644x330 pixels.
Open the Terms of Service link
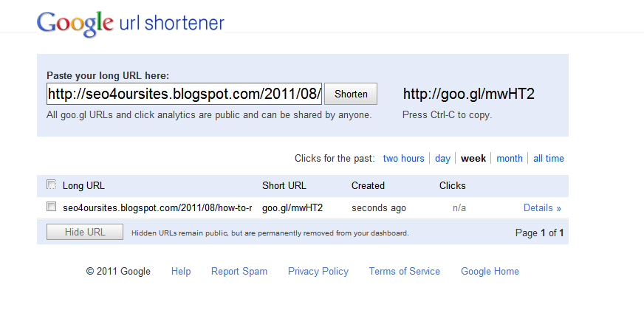pos(404,271)
